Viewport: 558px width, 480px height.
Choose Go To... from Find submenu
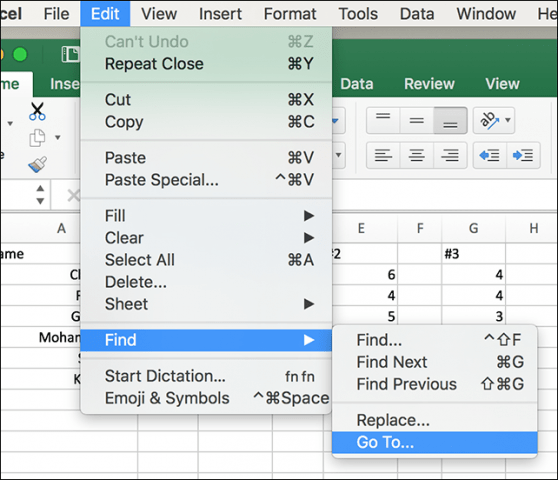(x=435, y=442)
